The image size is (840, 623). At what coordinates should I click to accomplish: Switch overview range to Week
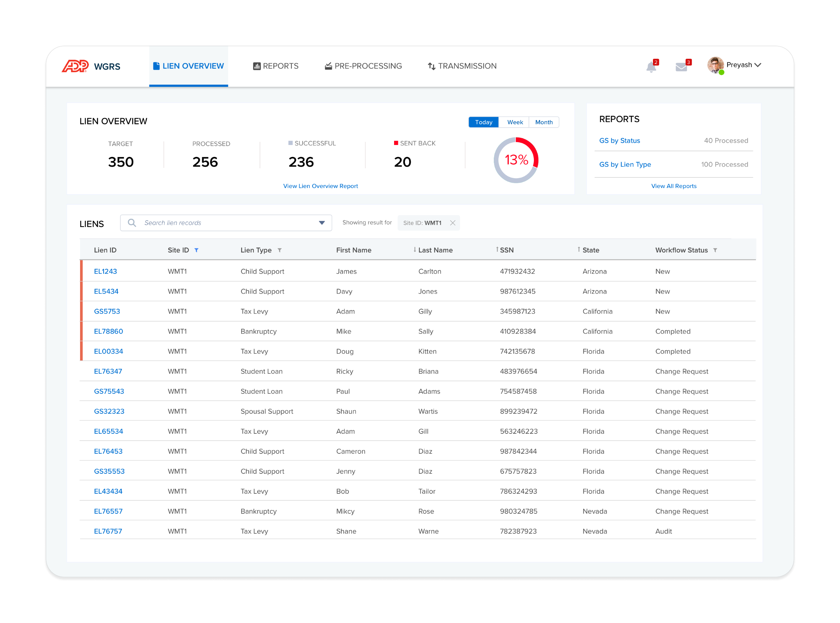pos(514,122)
